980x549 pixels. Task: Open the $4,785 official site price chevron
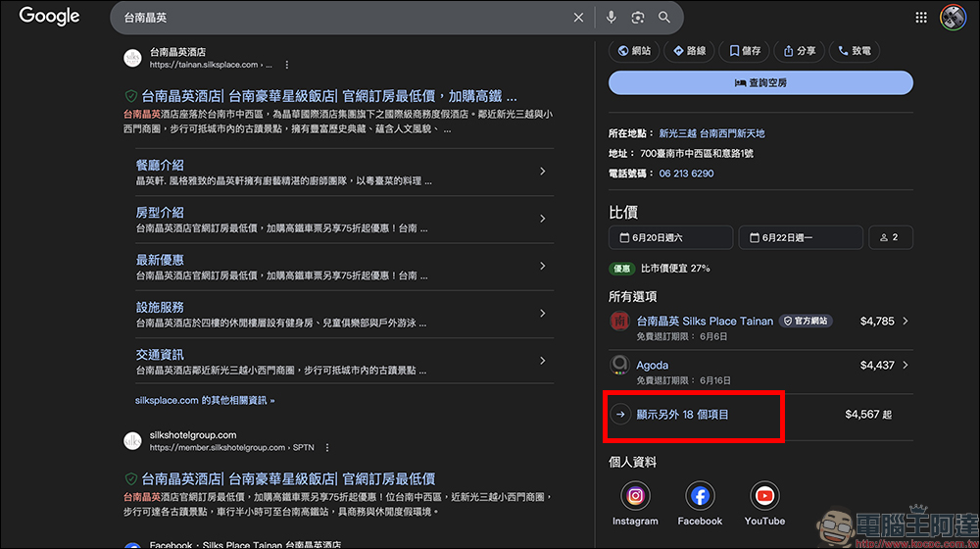pos(906,321)
